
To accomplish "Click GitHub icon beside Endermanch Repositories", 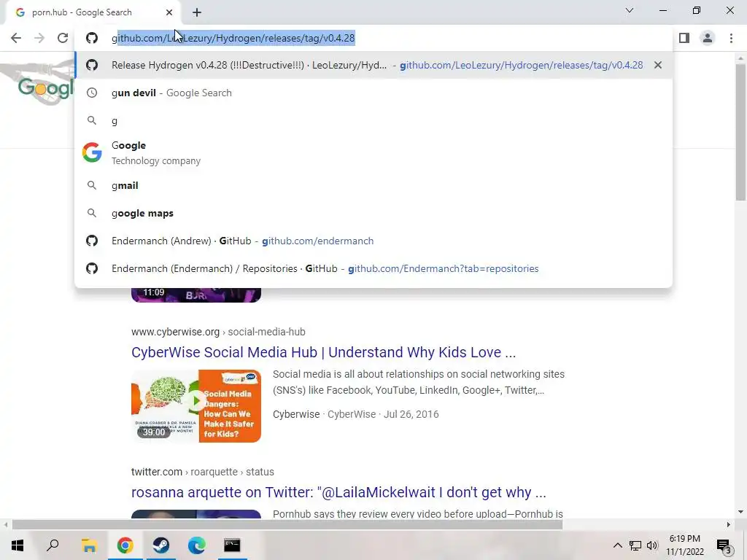I will click(x=92, y=268).
